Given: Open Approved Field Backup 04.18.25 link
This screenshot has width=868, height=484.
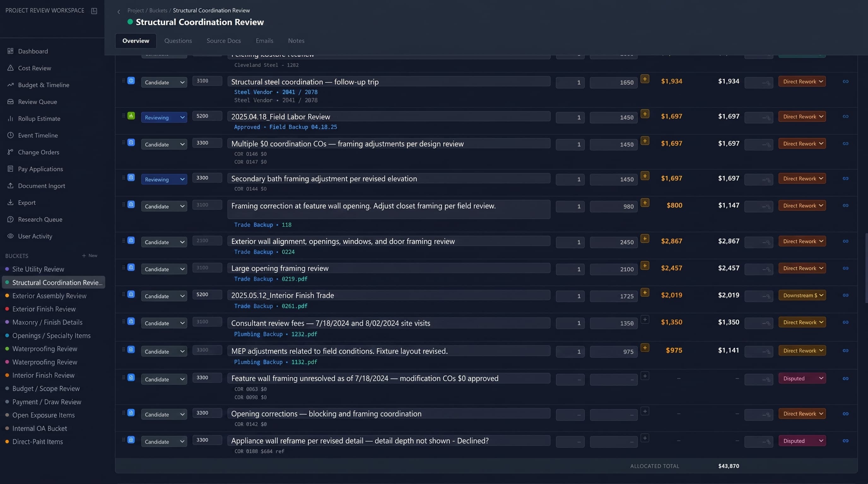Looking at the screenshot, I should (285, 127).
